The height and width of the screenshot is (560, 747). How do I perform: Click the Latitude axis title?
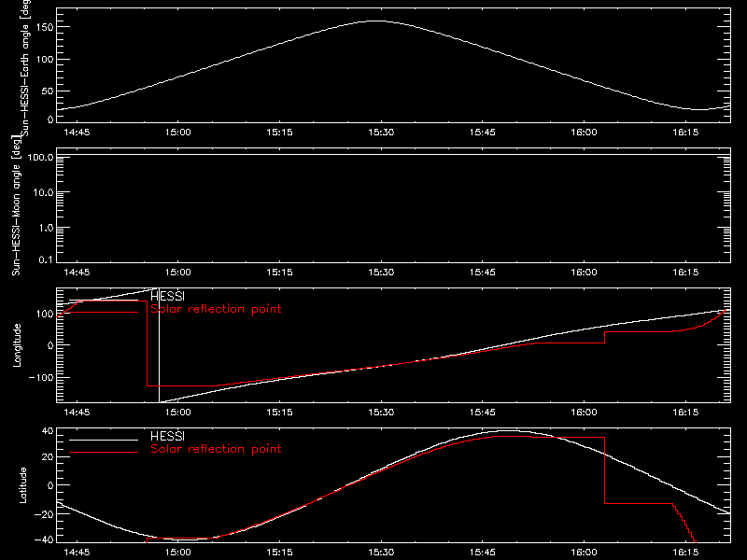[x=22, y=485]
